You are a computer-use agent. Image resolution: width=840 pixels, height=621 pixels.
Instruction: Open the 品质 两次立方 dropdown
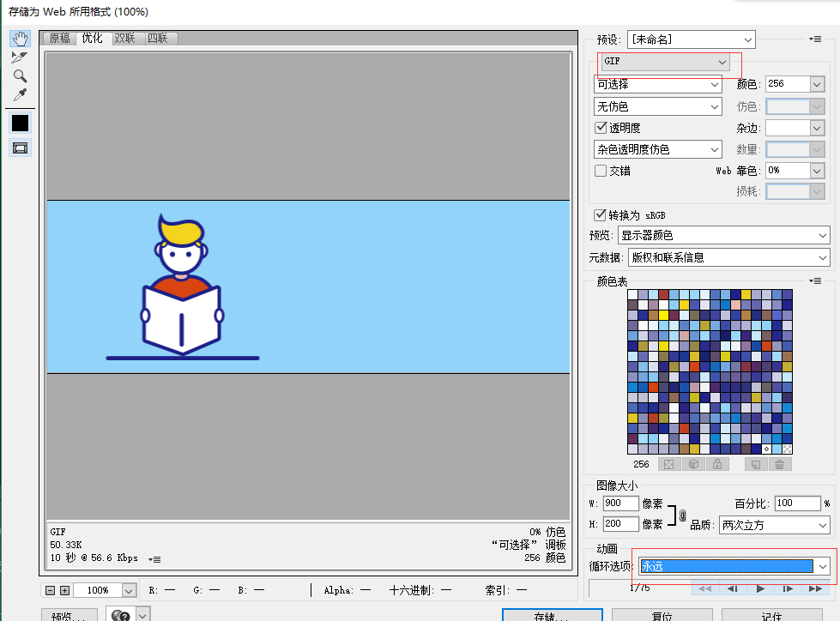pos(774,525)
